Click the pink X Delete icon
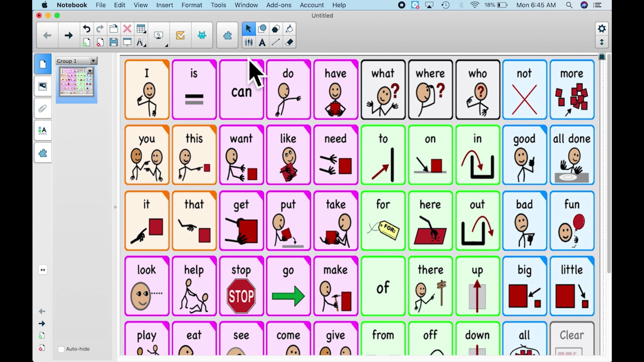Image resolution: width=644 pixels, height=362 pixels. (127, 28)
